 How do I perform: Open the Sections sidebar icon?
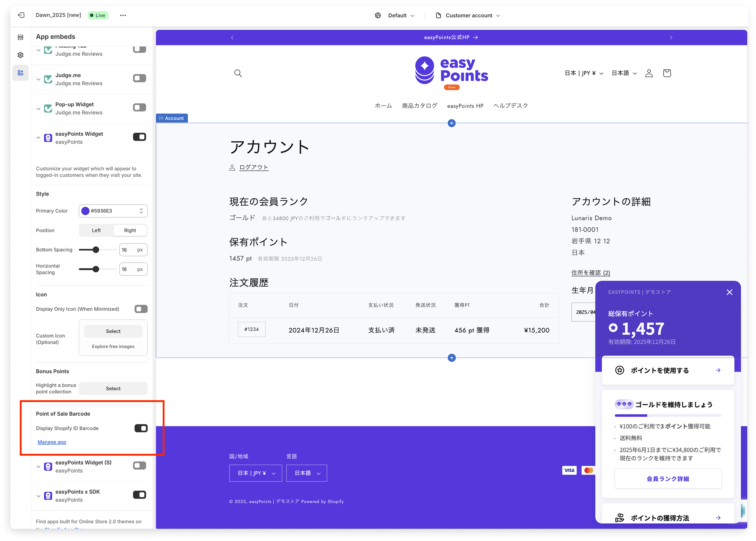[20, 37]
